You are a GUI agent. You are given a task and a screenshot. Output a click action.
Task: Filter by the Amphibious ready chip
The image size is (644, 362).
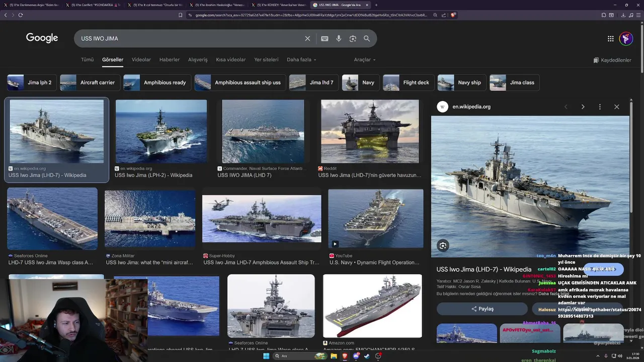157,82
